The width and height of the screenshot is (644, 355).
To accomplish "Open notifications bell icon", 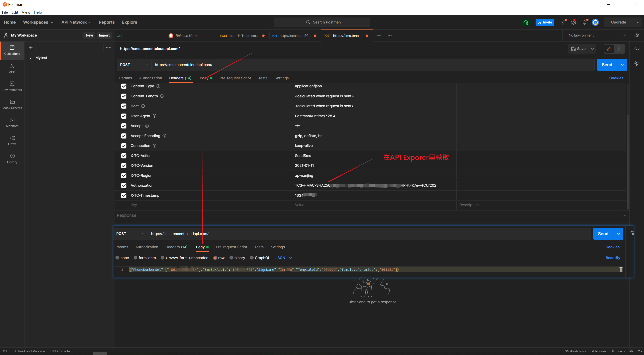I will (584, 22).
